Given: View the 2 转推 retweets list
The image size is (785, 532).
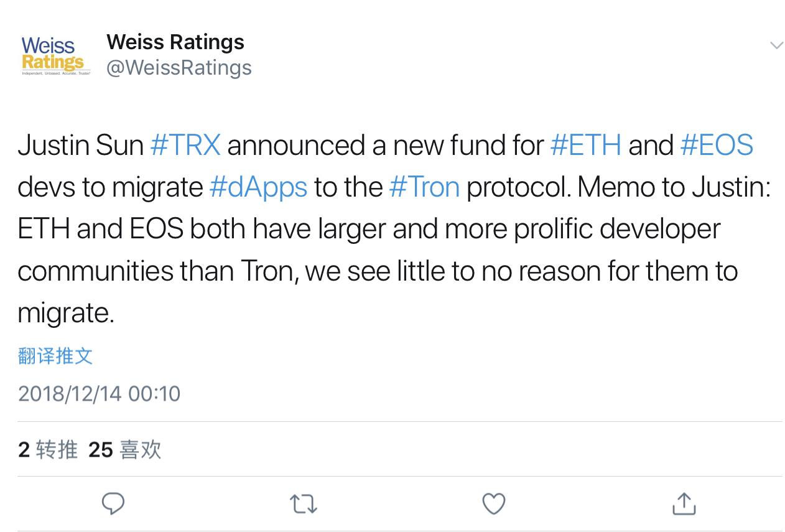Looking at the screenshot, I should pyautogui.click(x=48, y=449).
